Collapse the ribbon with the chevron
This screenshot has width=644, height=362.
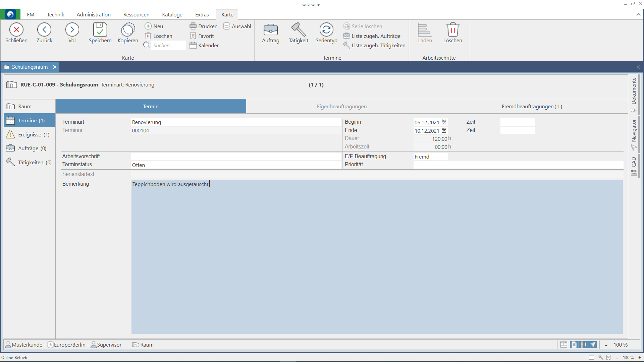tap(638, 14)
